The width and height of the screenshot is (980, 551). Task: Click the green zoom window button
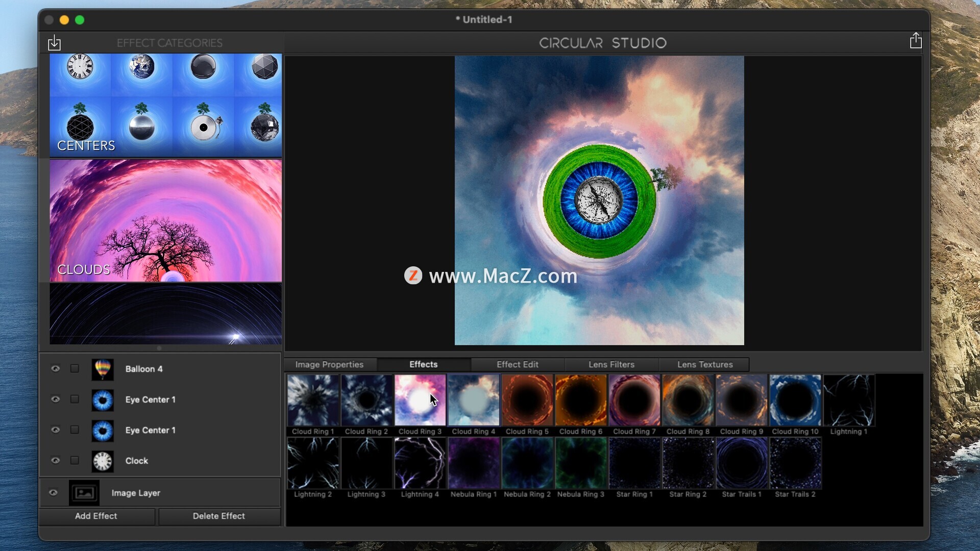(80, 20)
